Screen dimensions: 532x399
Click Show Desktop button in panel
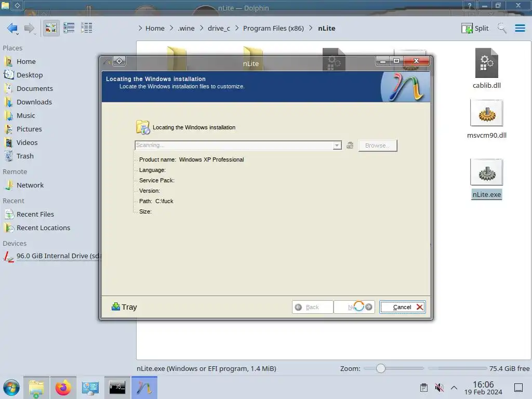point(518,388)
